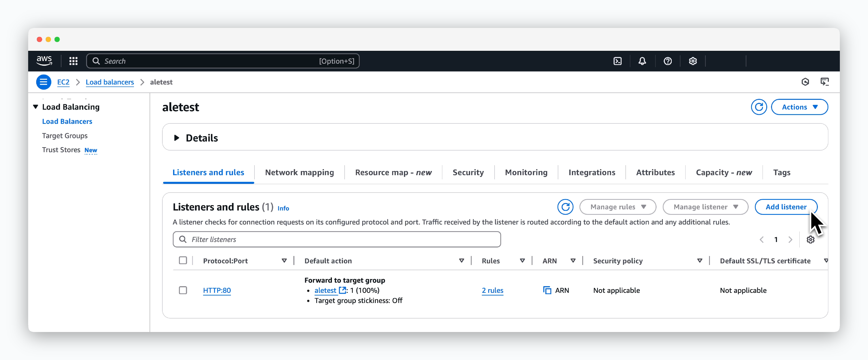
Task: Open table preferences gear icon
Action: [810, 240]
